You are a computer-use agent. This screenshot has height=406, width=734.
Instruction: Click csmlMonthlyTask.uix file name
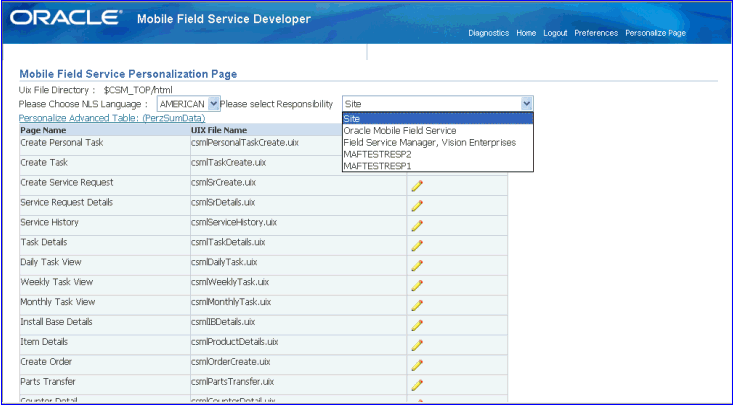click(x=231, y=302)
